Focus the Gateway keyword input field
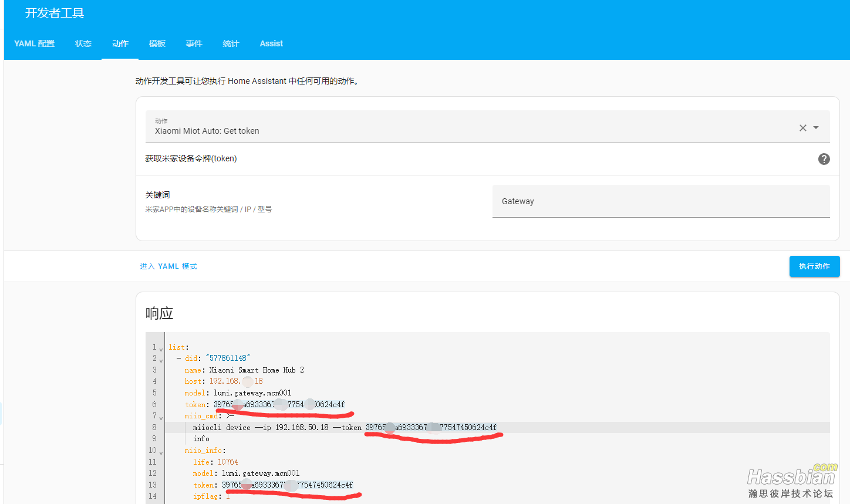850x504 pixels. (661, 201)
